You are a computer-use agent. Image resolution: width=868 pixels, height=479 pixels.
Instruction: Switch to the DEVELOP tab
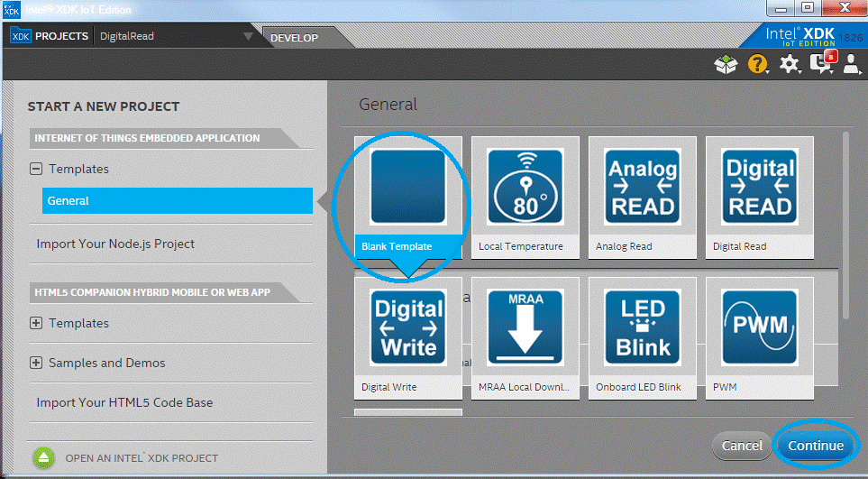(294, 38)
